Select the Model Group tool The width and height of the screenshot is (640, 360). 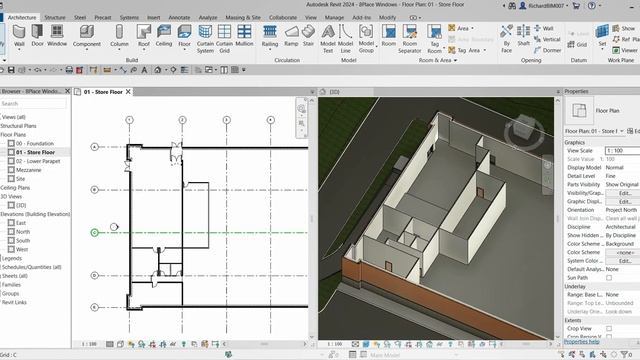366,39
